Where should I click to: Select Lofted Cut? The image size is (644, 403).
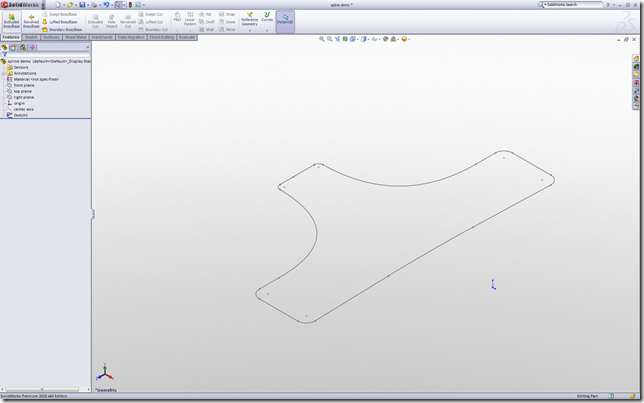click(150, 22)
